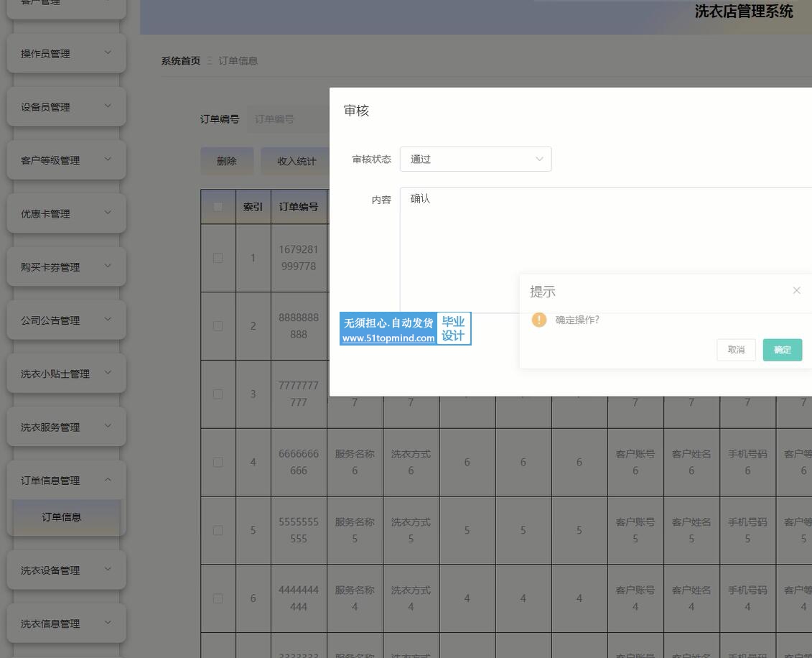
Task: Open the 审核状态 dropdown showing 通过
Action: point(475,159)
